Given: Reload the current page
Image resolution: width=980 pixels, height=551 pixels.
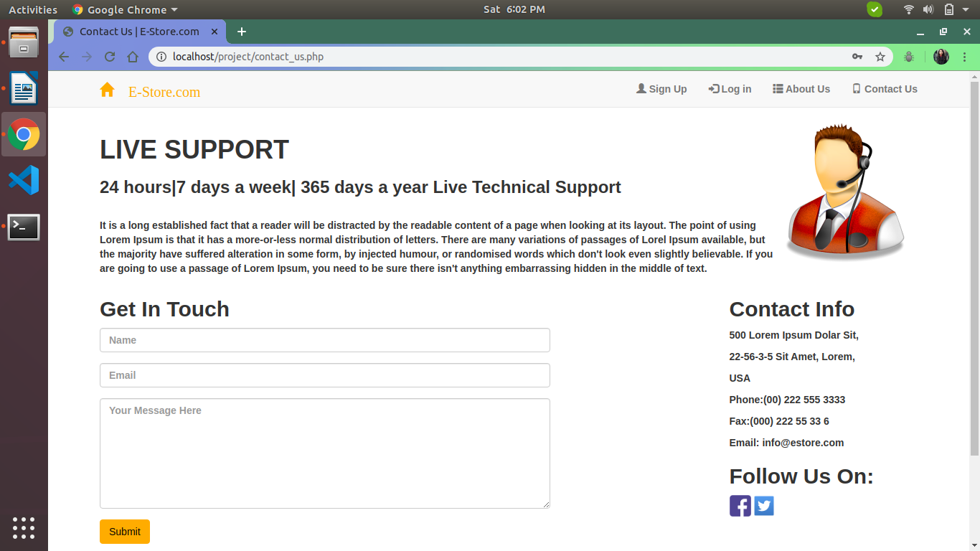Looking at the screenshot, I should (x=109, y=57).
